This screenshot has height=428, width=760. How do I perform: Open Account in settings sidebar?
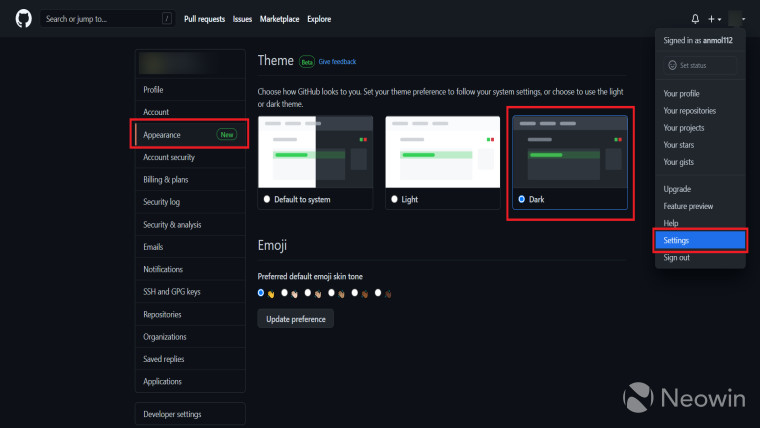click(190, 112)
